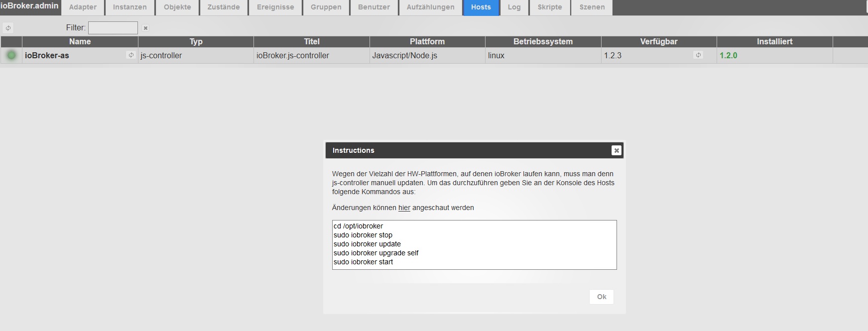Close the Instructions dialog with the x
This screenshot has width=868, height=331.
(616, 150)
